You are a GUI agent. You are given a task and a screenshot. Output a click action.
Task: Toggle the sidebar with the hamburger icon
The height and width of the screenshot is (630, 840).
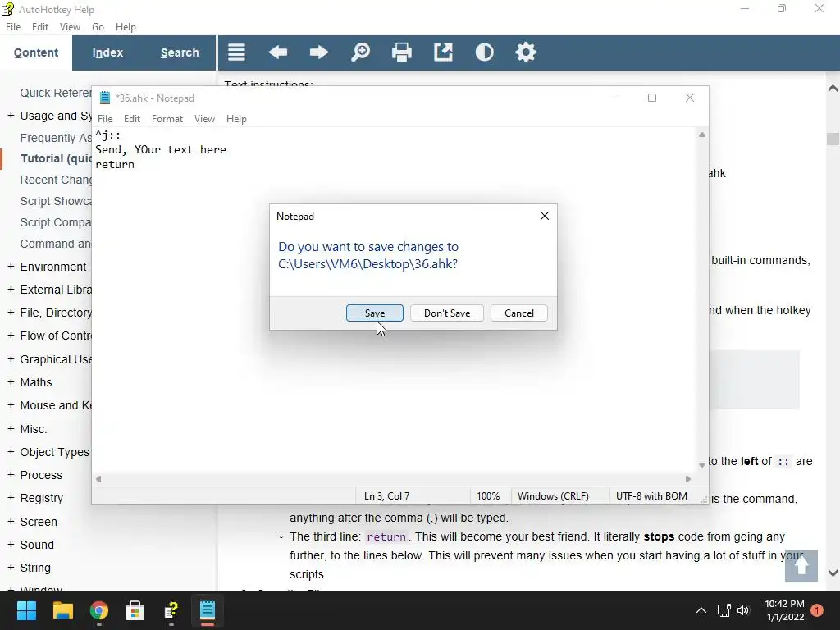[x=236, y=52]
